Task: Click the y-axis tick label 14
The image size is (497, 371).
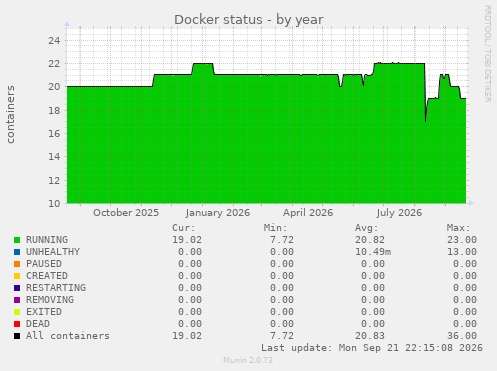Action: coord(54,157)
